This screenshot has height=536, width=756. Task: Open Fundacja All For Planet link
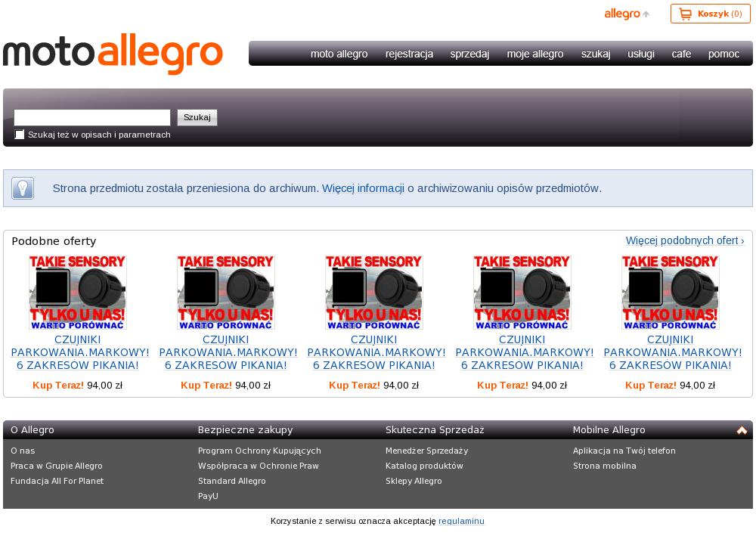pyautogui.click(x=57, y=481)
